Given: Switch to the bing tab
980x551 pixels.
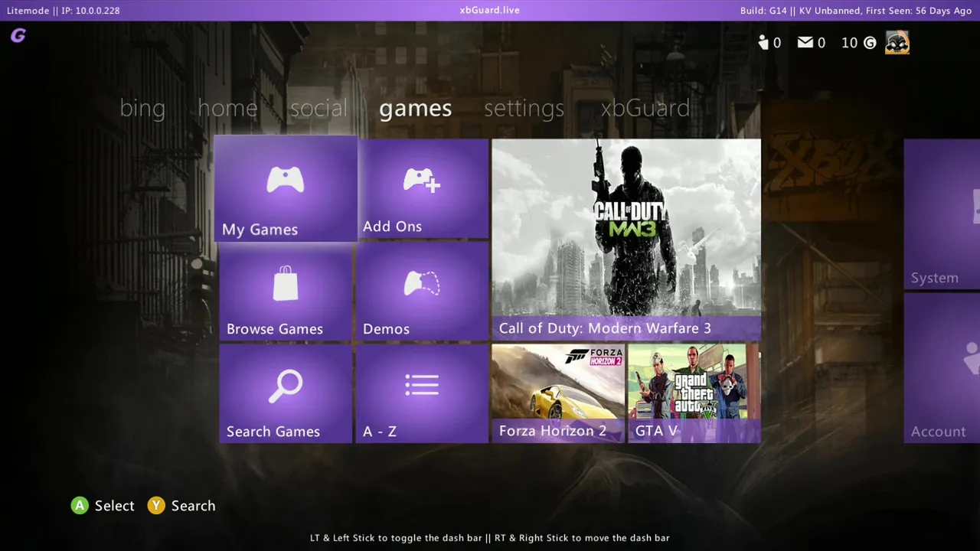Looking at the screenshot, I should (x=142, y=109).
